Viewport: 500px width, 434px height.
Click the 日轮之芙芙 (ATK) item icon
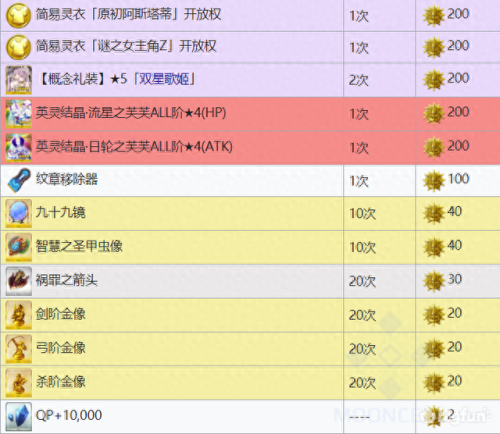(19, 148)
